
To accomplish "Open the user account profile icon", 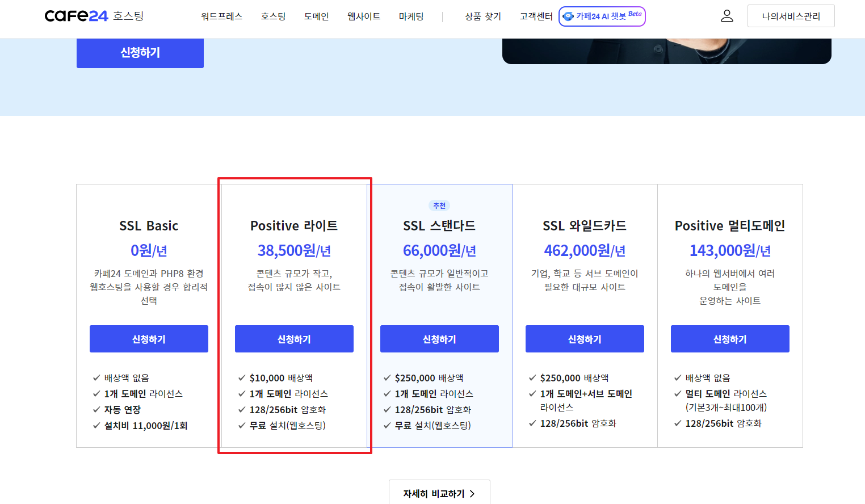I will 727,16.
